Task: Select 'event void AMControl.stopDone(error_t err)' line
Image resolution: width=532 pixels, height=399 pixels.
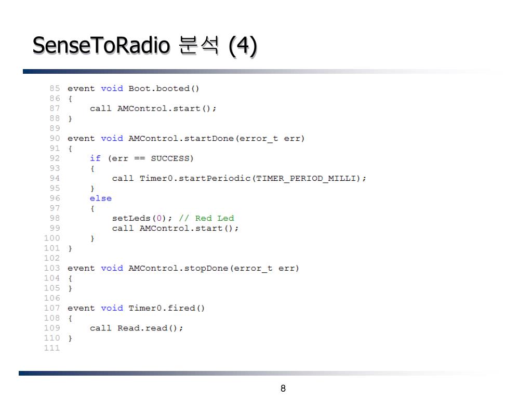Action: tap(183, 269)
